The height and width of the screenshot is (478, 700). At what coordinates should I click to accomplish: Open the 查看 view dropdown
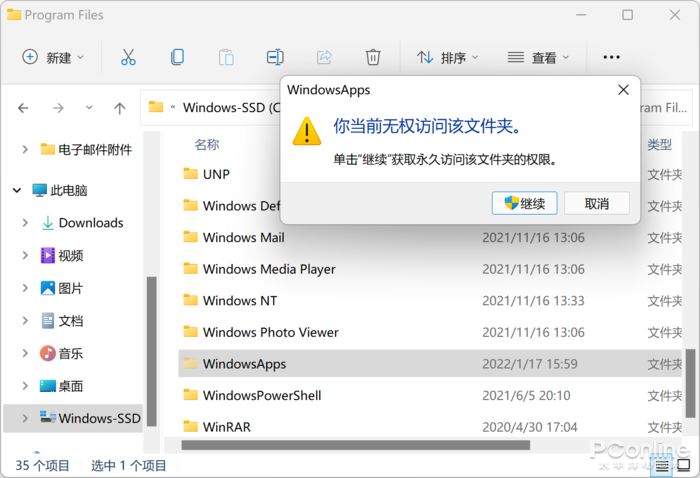(538, 57)
